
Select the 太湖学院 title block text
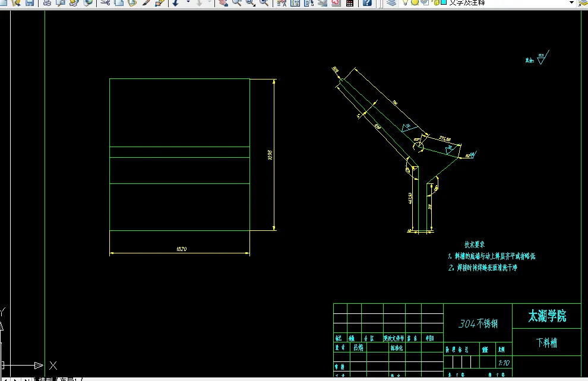547,316
